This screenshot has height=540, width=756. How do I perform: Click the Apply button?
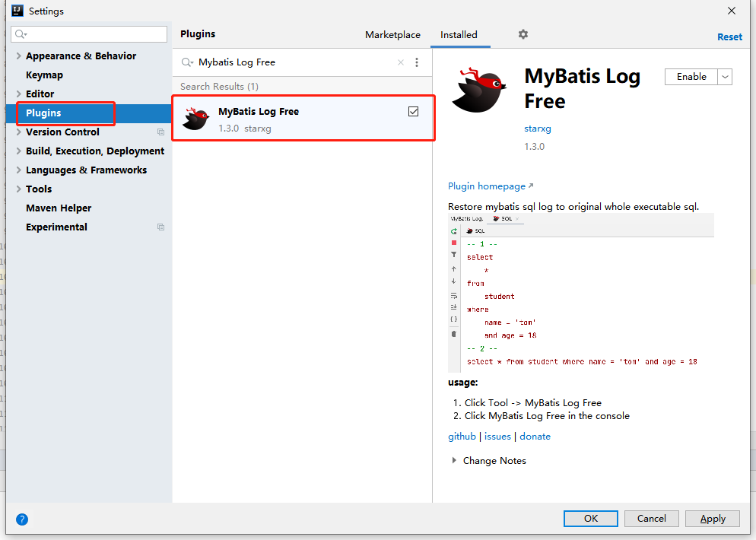click(x=713, y=519)
